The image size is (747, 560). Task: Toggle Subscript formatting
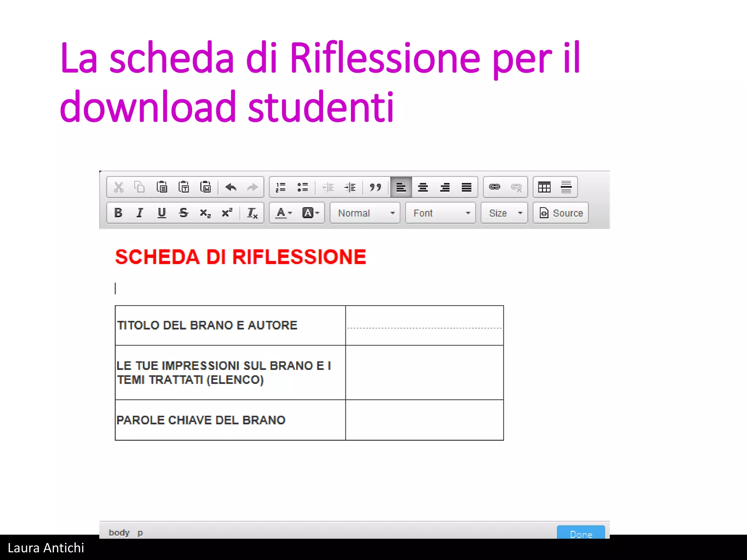click(x=205, y=213)
